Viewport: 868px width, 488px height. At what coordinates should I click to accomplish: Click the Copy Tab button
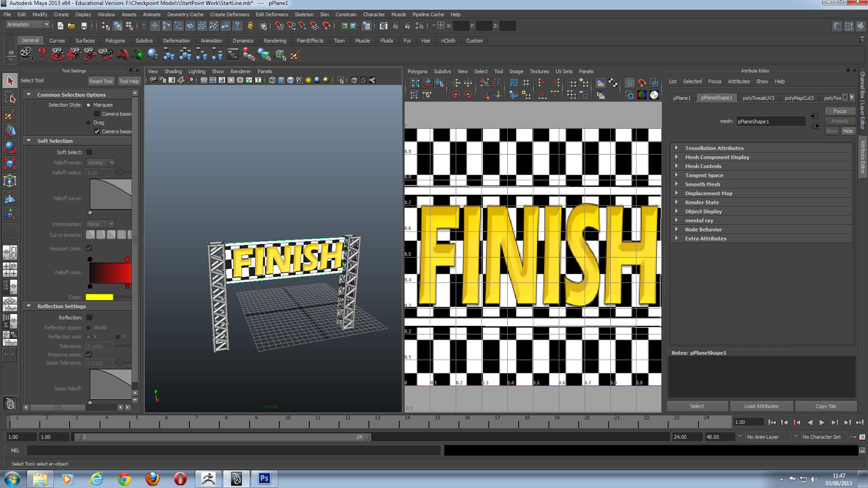coord(826,406)
